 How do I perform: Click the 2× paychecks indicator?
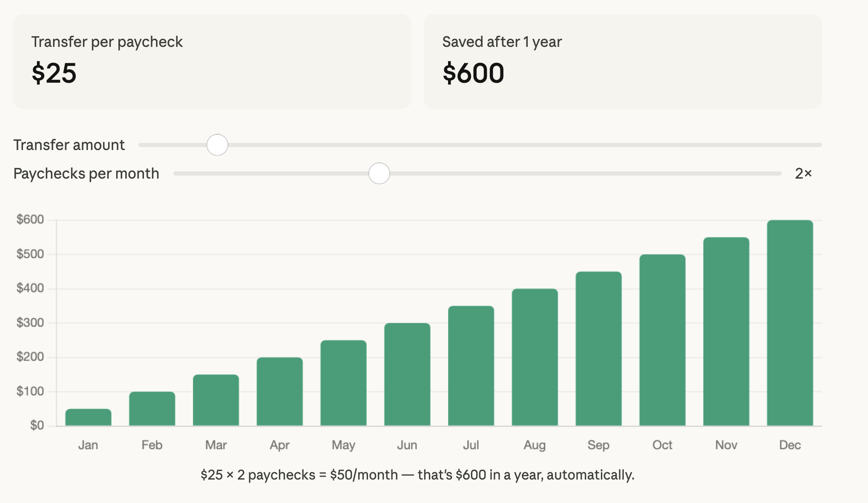coord(804,174)
